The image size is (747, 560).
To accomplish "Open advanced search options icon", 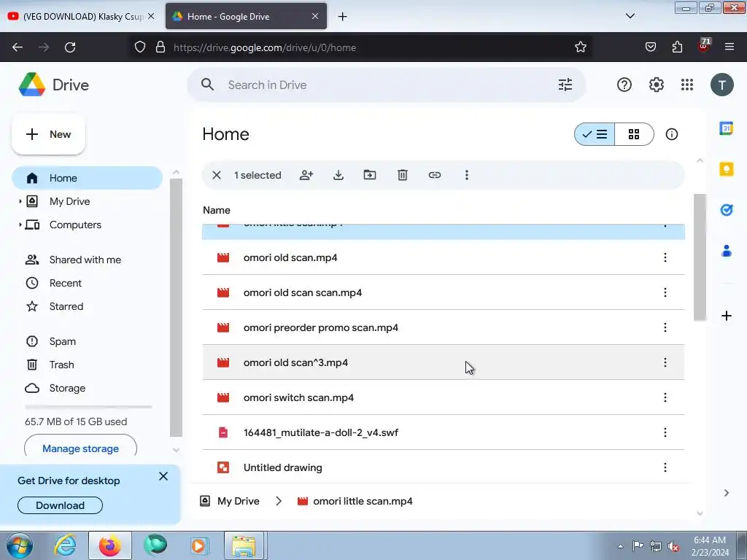I will (x=565, y=85).
